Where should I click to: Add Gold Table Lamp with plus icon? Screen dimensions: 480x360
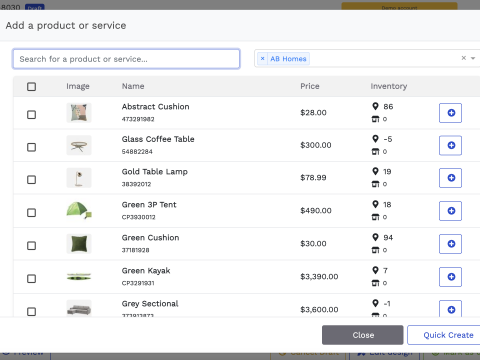[x=450, y=178]
